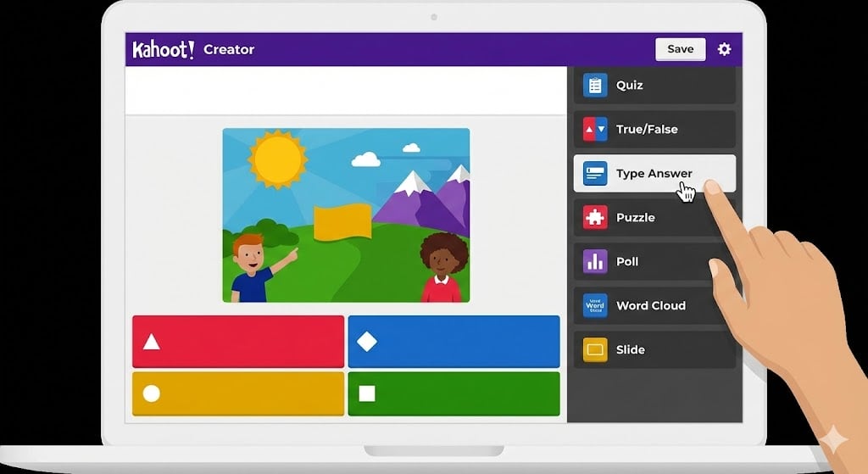868x474 pixels.
Task: Click the white diamond shape icon
Action: click(x=366, y=342)
